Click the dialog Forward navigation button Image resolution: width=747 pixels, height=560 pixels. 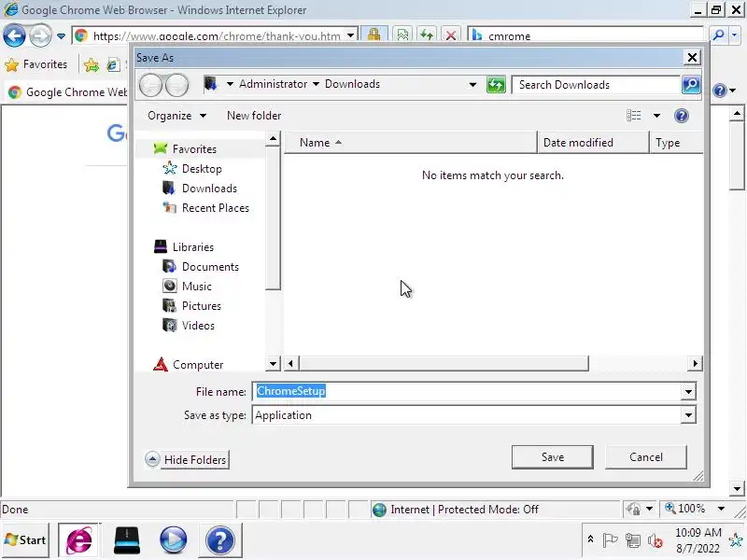click(176, 85)
